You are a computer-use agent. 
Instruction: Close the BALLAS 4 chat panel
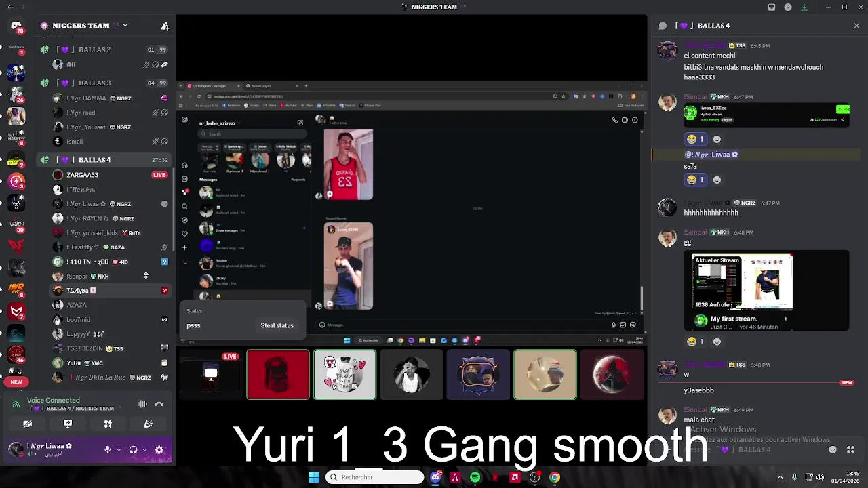[x=856, y=26]
